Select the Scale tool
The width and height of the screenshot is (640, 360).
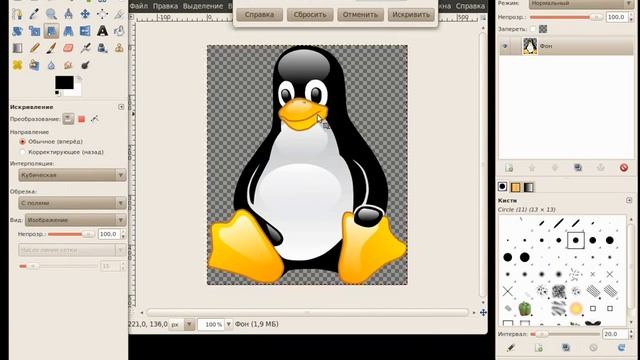tap(34, 31)
